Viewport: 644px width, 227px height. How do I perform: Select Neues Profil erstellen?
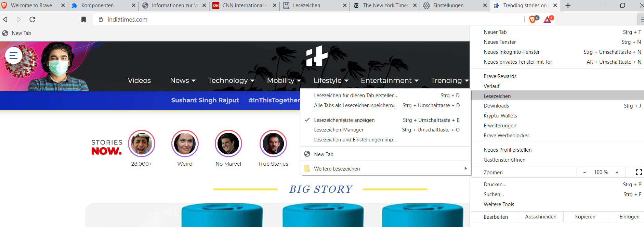[x=557, y=150]
